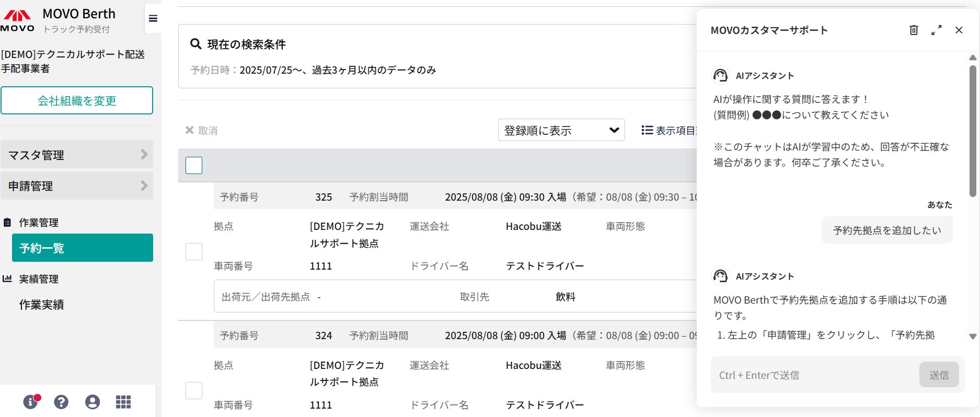Expand the support chat panel
Screen dimensions: 980x417
937,30
